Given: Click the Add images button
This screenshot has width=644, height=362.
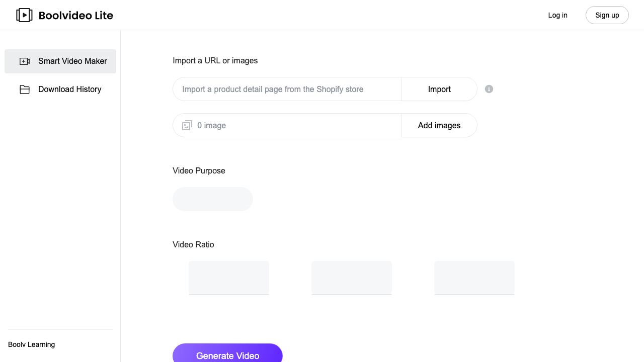Looking at the screenshot, I should point(439,125).
